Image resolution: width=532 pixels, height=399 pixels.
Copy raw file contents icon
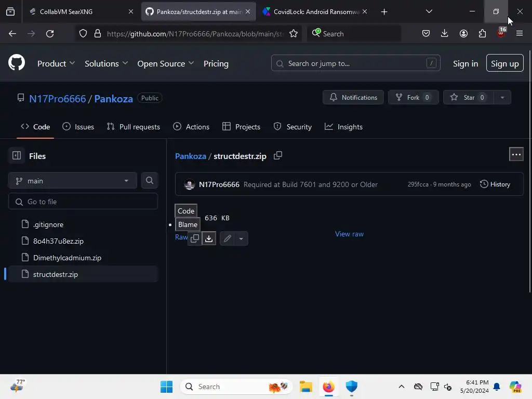195,238
